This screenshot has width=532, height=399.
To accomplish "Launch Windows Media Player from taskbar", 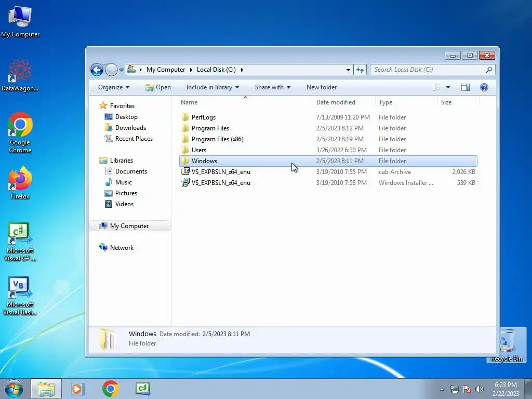I will tap(78, 389).
